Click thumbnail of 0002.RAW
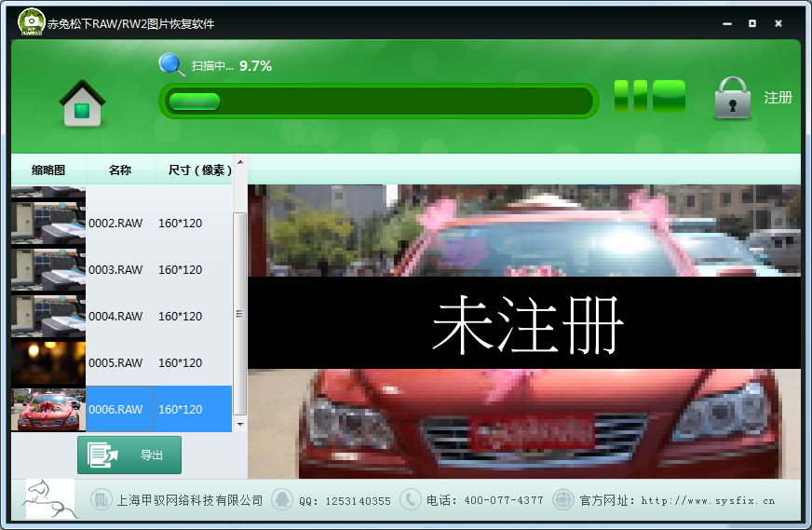The width and height of the screenshot is (812, 530). click(x=48, y=223)
